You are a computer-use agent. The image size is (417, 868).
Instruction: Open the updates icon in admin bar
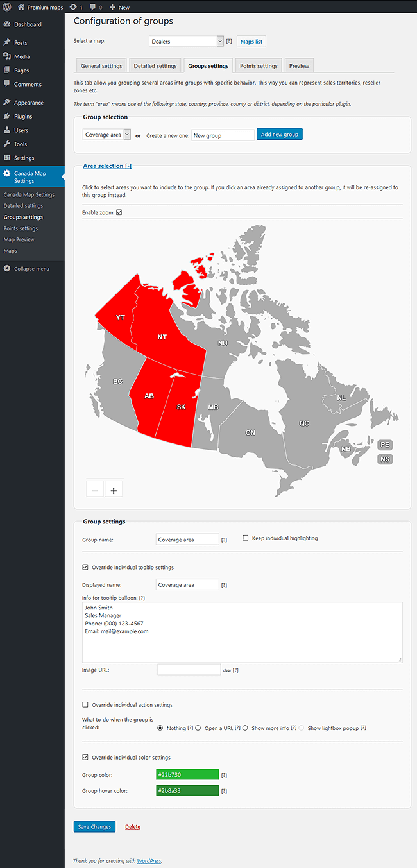click(73, 7)
